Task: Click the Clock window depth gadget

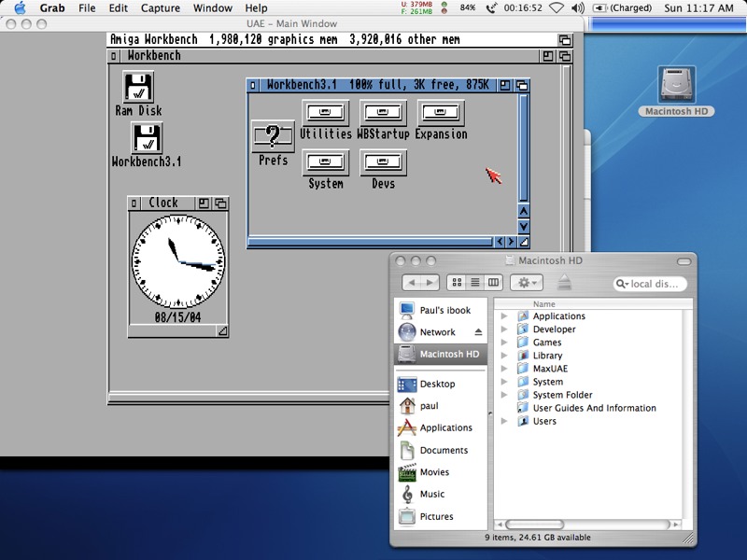Action: click(x=220, y=203)
